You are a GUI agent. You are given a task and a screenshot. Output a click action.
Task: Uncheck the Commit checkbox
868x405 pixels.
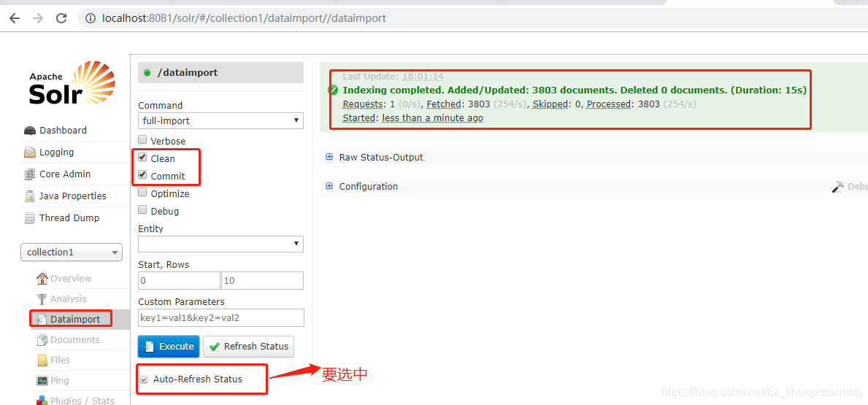tap(142, 175)
